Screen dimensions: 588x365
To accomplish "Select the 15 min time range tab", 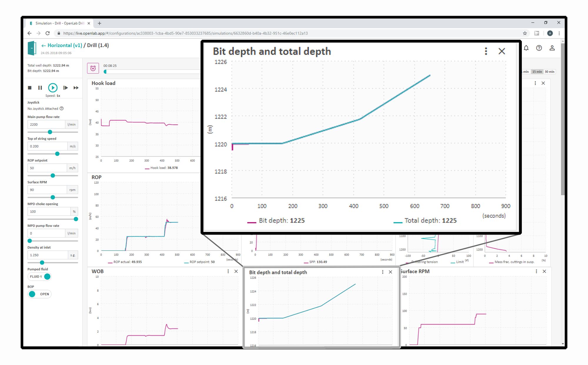I will [537, 72].
